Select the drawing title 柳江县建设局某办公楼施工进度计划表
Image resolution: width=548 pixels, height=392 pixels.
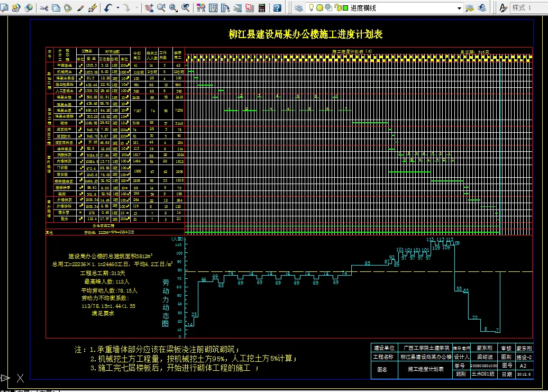(x=305, y=34)
